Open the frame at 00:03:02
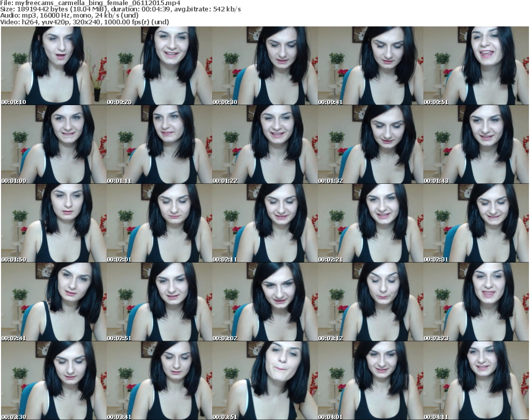This screenshot has width=530, height=420. tap(264, 302)
